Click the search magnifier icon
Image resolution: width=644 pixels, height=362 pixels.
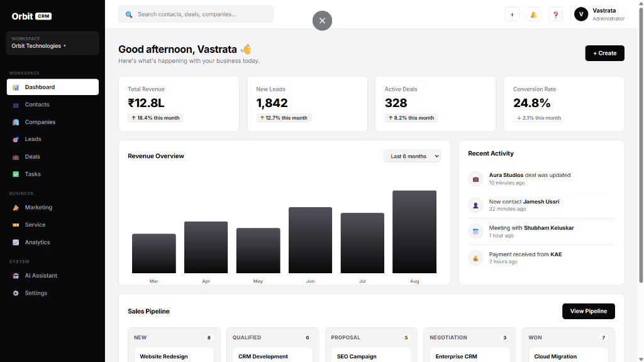click(x=129, y=14)
